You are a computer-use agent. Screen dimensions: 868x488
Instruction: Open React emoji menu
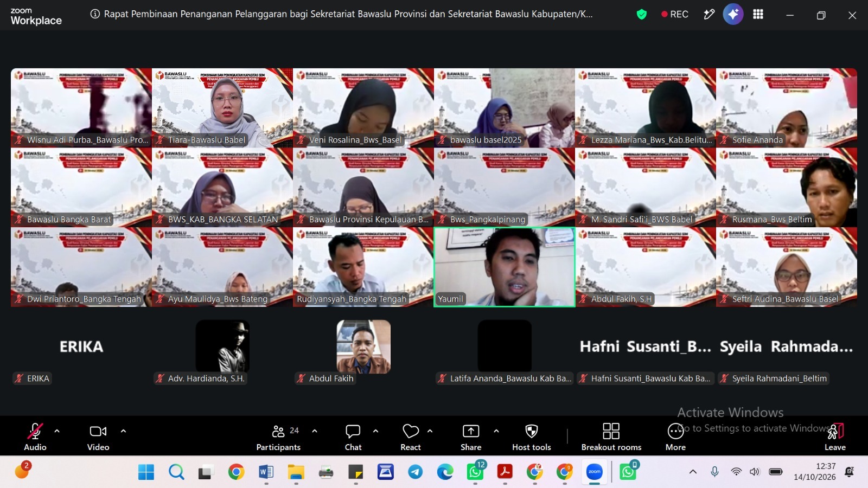point(411,436)
